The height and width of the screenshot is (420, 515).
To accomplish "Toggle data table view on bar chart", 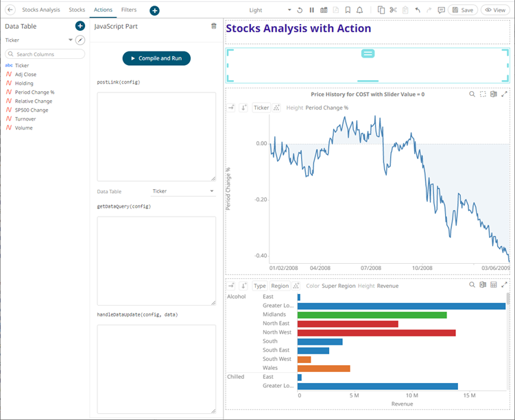I will [x=494, y=285].
